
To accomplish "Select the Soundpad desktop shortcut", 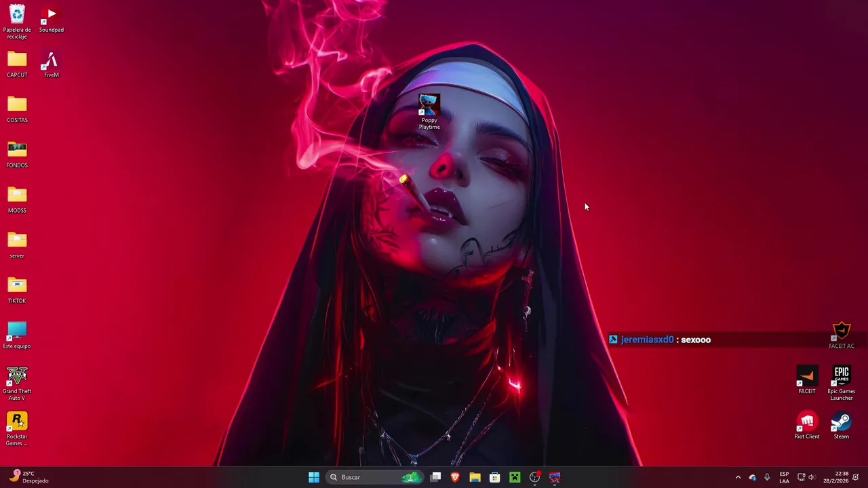I will [52, 19].
